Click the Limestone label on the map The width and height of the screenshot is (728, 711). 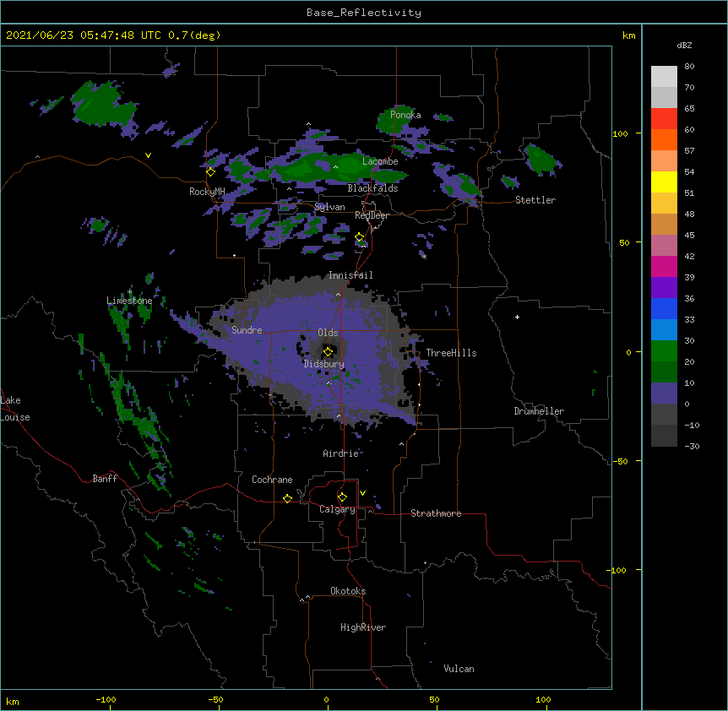tap(129, 301)
